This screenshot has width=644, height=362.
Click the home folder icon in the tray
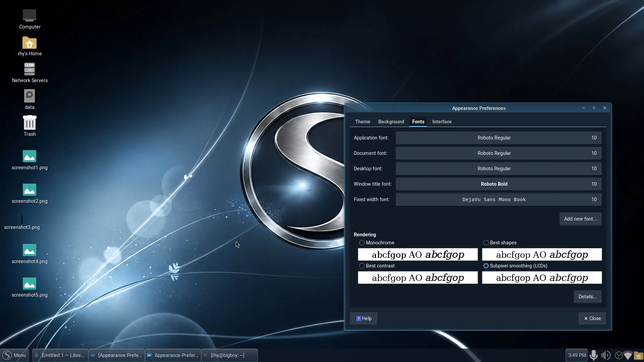[639, 356]
